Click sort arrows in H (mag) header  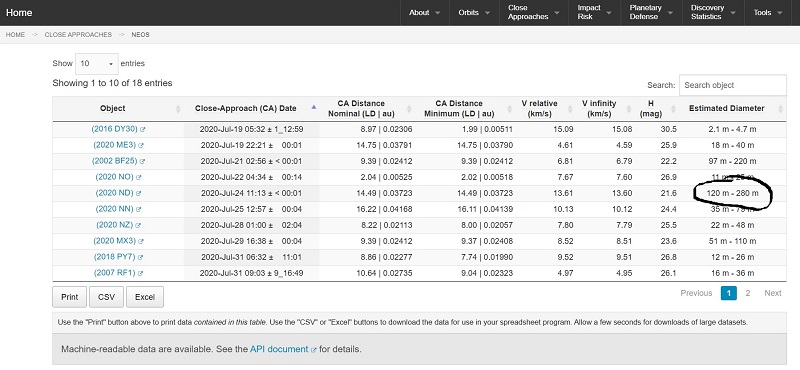tap(673, 109)
